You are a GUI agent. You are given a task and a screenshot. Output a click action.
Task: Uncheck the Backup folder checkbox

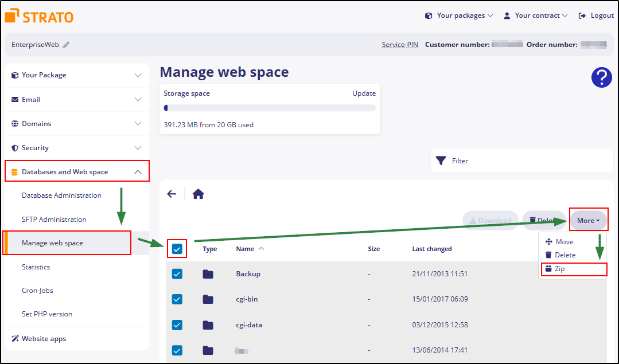(x=177, y=274)
